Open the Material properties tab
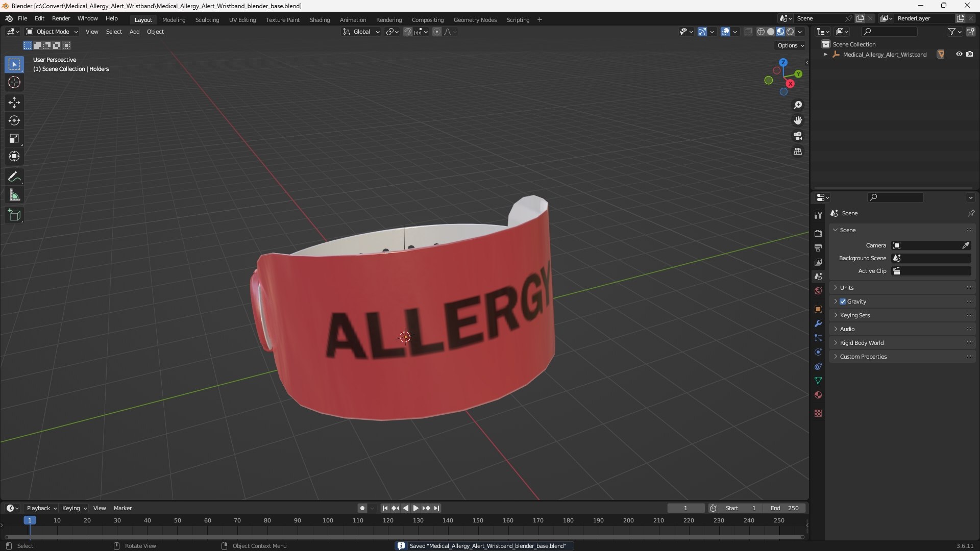Image resolution: width=980 pixels, height=551 pixels. 818,395
